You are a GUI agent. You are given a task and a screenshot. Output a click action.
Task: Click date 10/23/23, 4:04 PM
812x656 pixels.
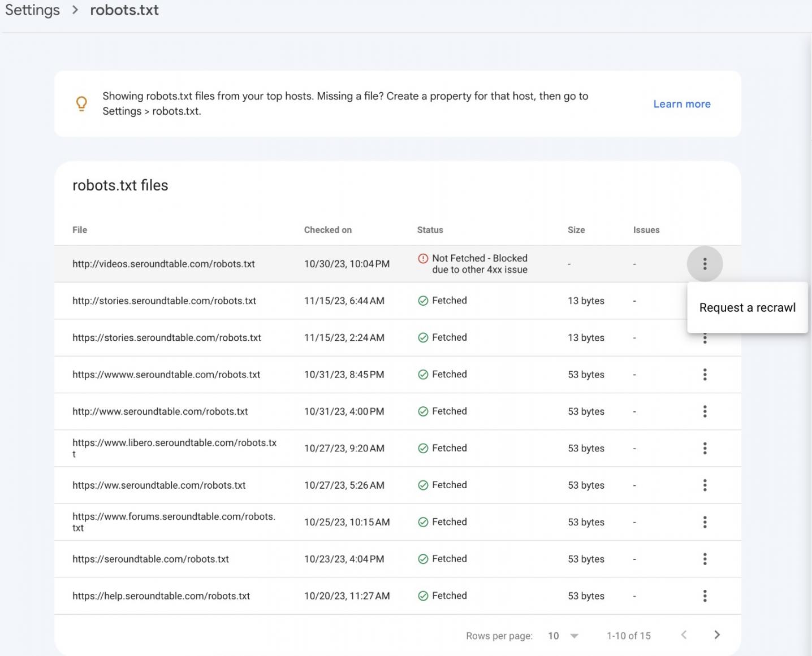pyautogui.click(x=344, y=559)
